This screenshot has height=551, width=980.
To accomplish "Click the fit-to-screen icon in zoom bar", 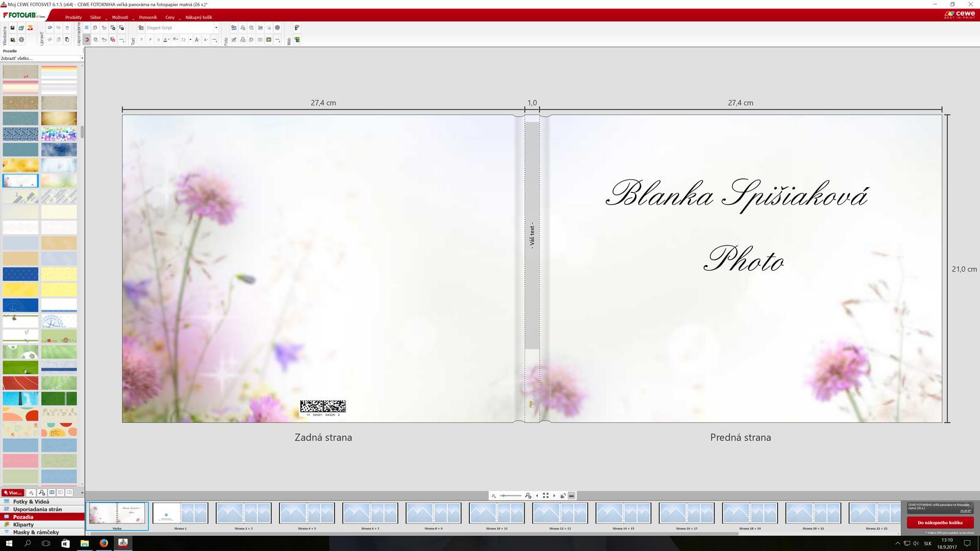I will (x=546, y=495).
